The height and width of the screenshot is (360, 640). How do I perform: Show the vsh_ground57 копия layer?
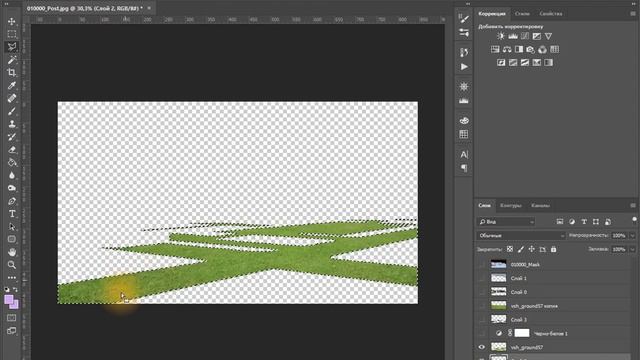(x=482, y=306)
